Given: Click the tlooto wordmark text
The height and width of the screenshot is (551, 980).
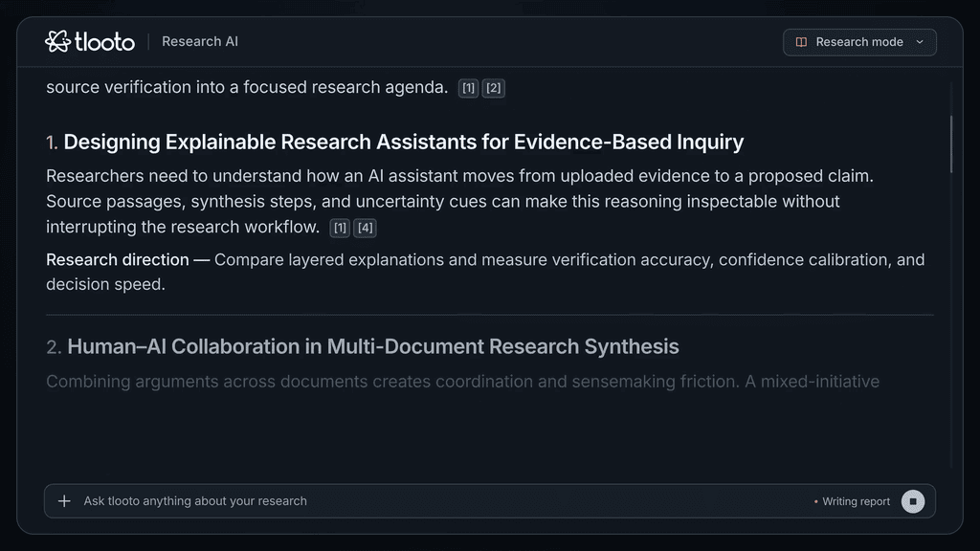Looking at the screenshot, I should pos(104,42).
